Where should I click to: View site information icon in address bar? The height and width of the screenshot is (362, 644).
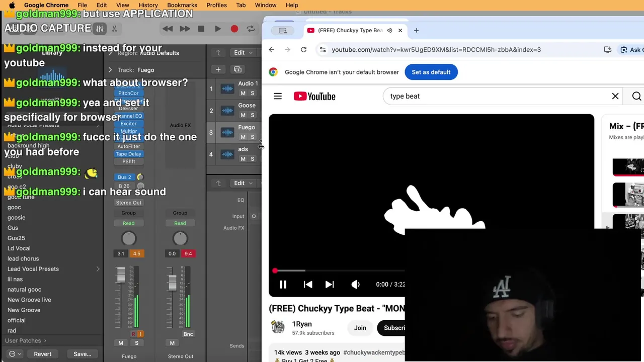323,50
